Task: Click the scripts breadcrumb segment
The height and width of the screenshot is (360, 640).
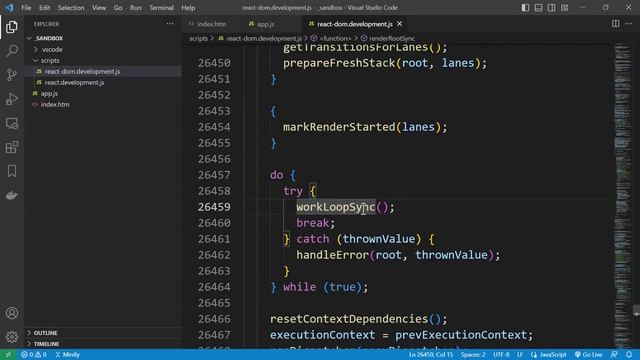Action: (x=198, y=38)
